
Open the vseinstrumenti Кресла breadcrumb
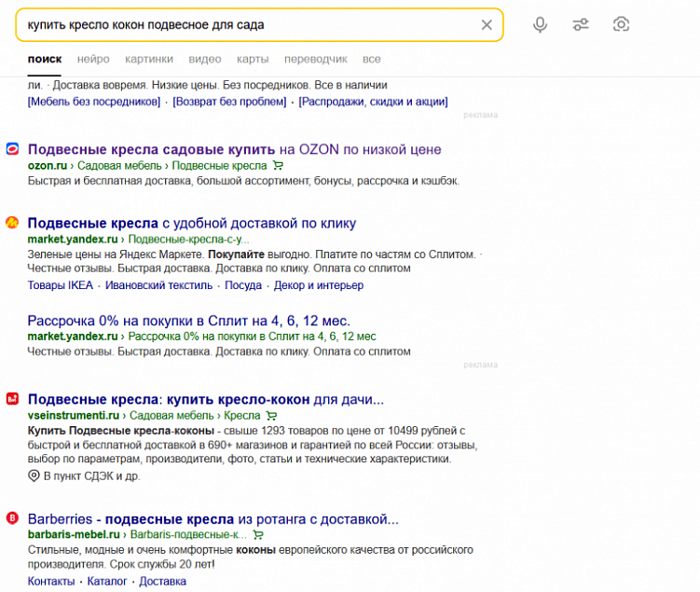(242, 416)
